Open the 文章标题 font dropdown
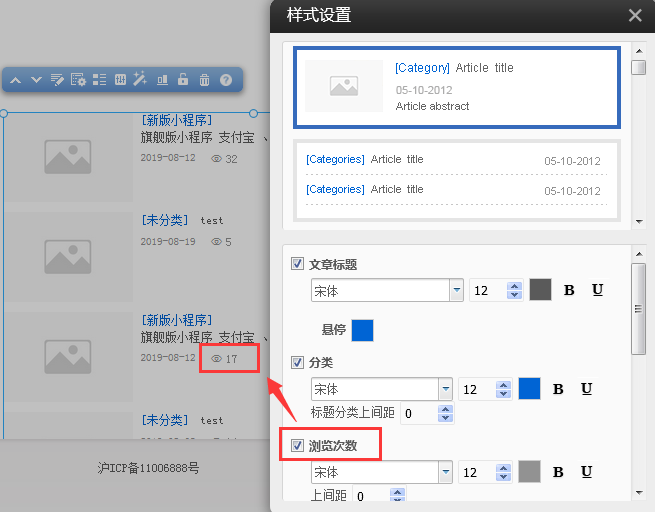655x512 pixels. [x=457, y=290]
